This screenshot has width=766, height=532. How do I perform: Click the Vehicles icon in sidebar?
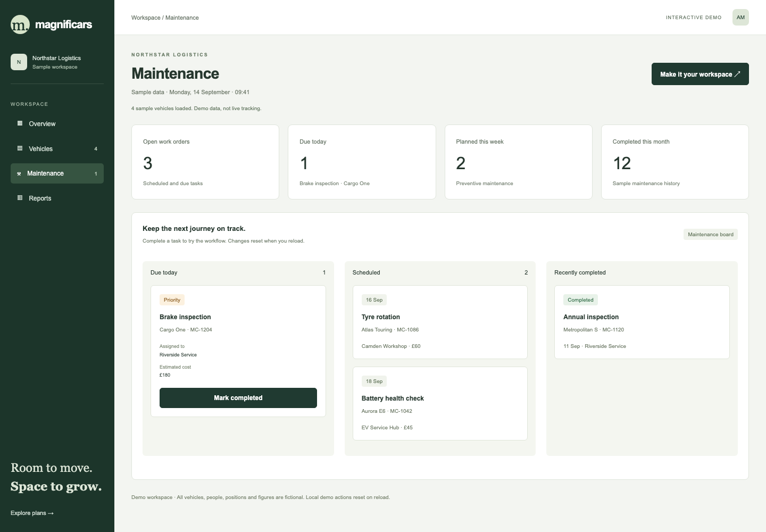pyautogui.click(x=20, y=148)
